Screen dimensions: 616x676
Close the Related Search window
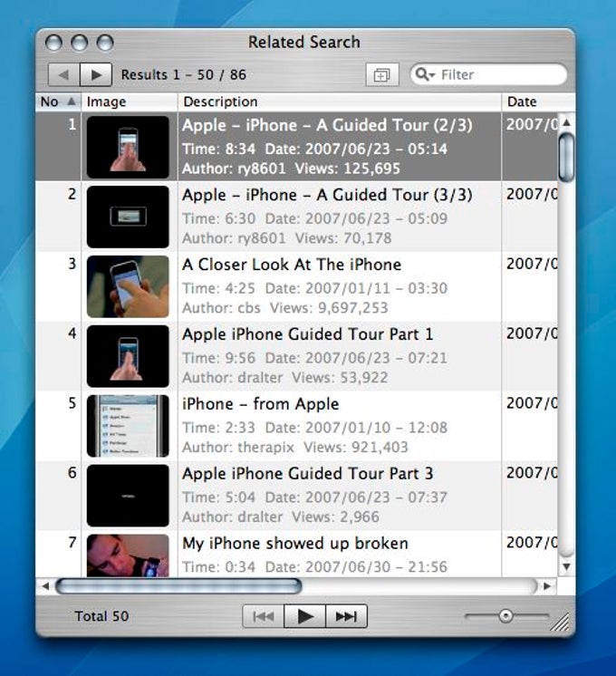[53, 43]
